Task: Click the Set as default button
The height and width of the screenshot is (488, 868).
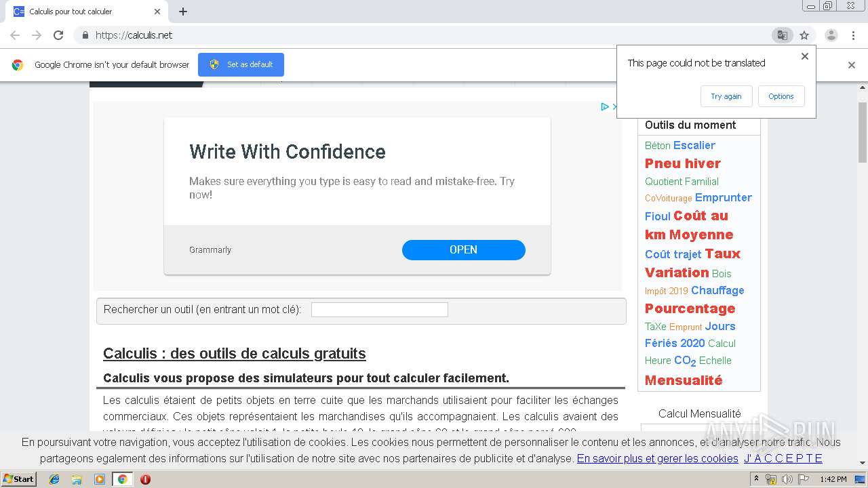Action: [x=241, y=64]
